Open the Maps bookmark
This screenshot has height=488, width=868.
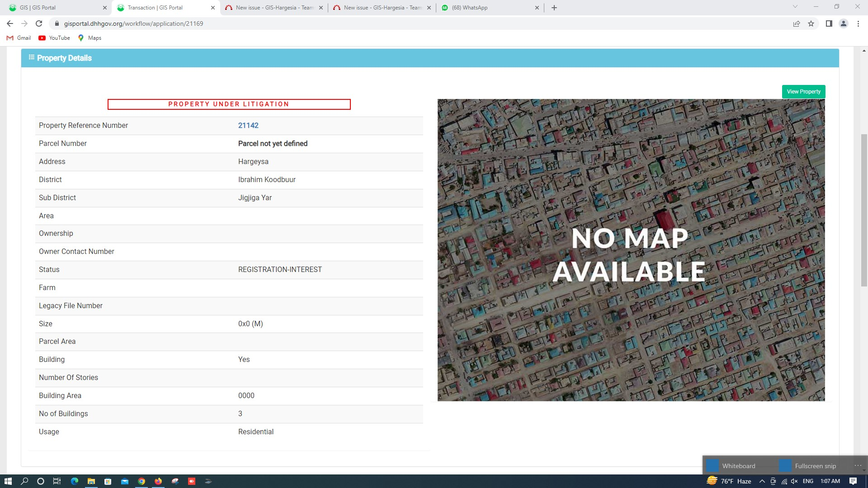[x=90, y=38]
